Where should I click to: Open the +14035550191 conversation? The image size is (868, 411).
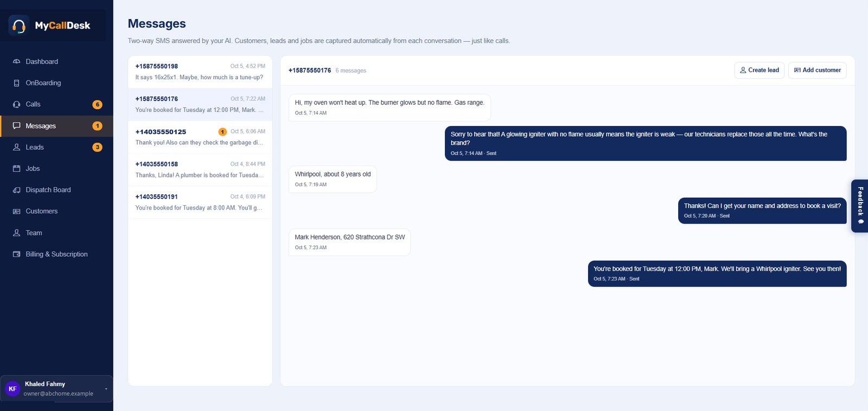200,203
